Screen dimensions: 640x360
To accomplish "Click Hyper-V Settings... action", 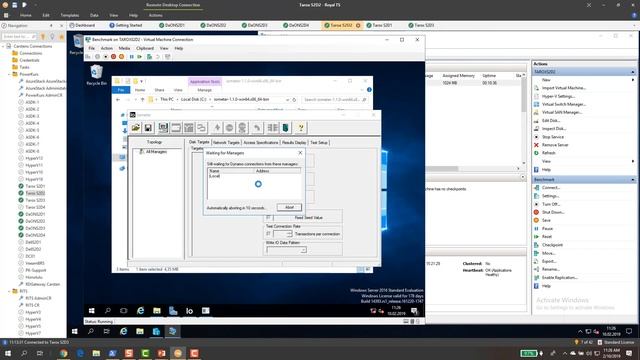I will click(558, 96).
